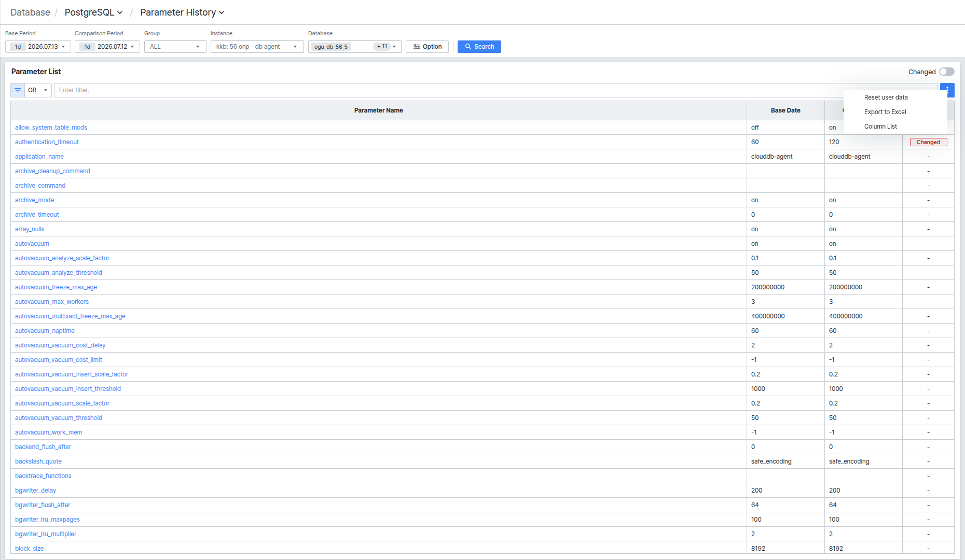Click the Option sliders icon button
Image resolution: width=965 pixels, height=560 pixels.
428,47
